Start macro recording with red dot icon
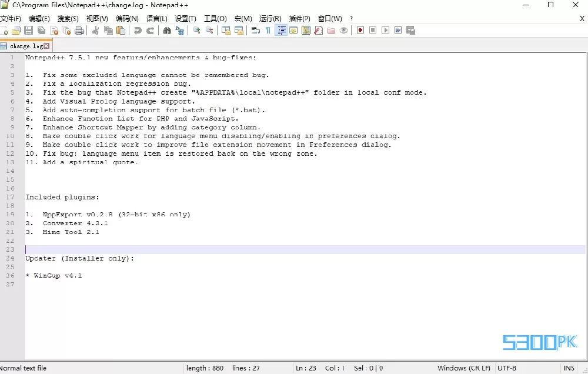This screenshot has height=374, width=588. pyautogui.click(x=360, y=31)
